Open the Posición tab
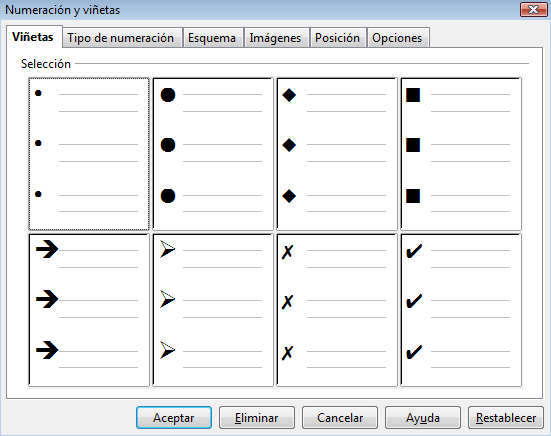The height and width of the screenshot is (436, 551). tap(337, 38)
